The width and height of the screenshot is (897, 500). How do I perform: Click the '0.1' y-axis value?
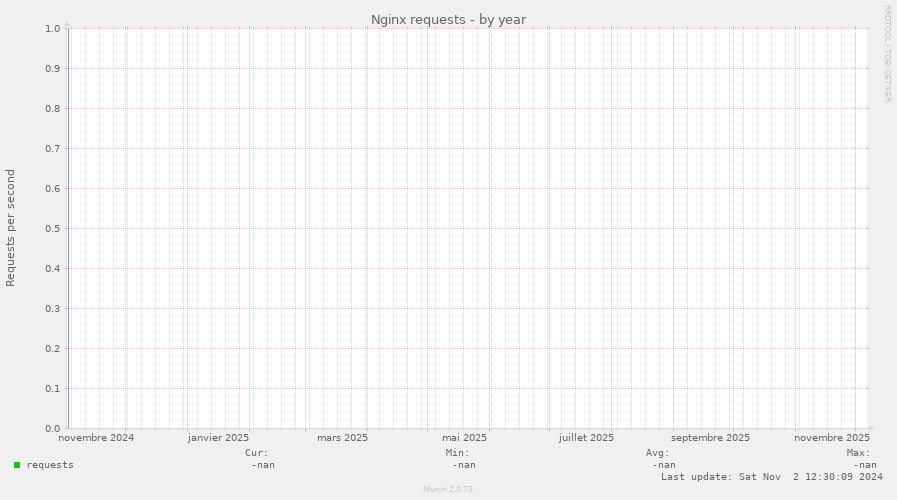pyautogui.click(x=53, y=388)
